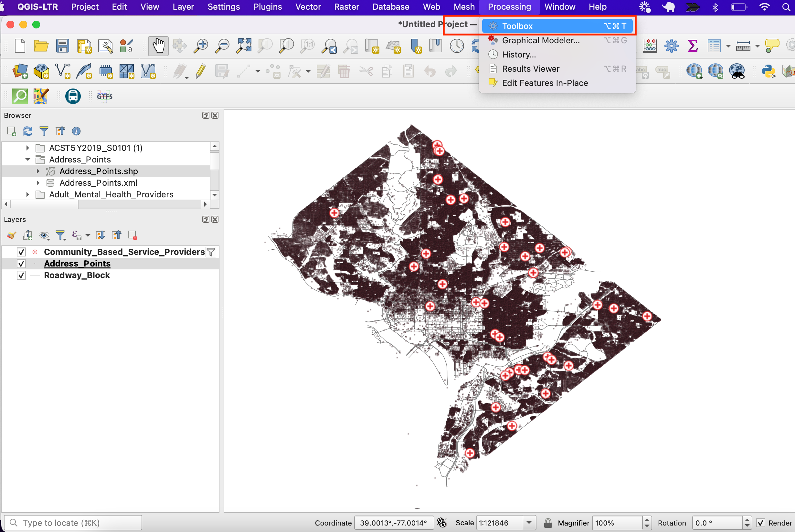Toggle the Render checkbox in status bar
The height and width of the screenshot is (532, 795).
coord(761,523)
